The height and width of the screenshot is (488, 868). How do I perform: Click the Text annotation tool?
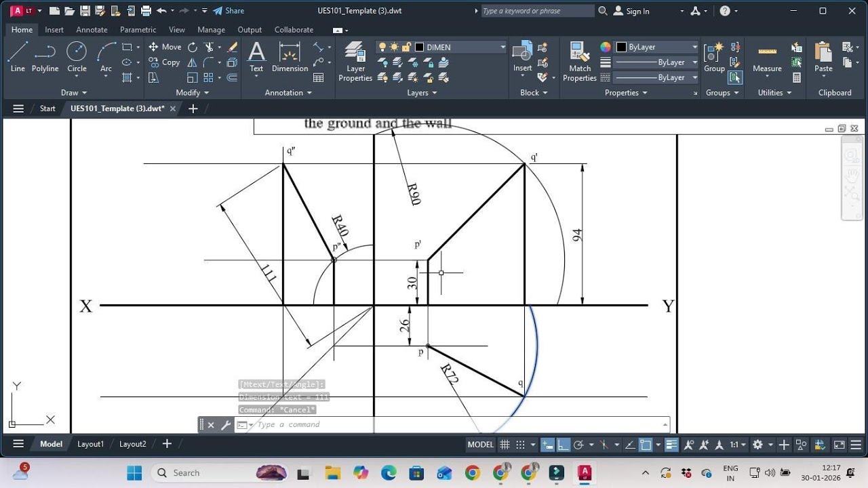tap(256, 57)
